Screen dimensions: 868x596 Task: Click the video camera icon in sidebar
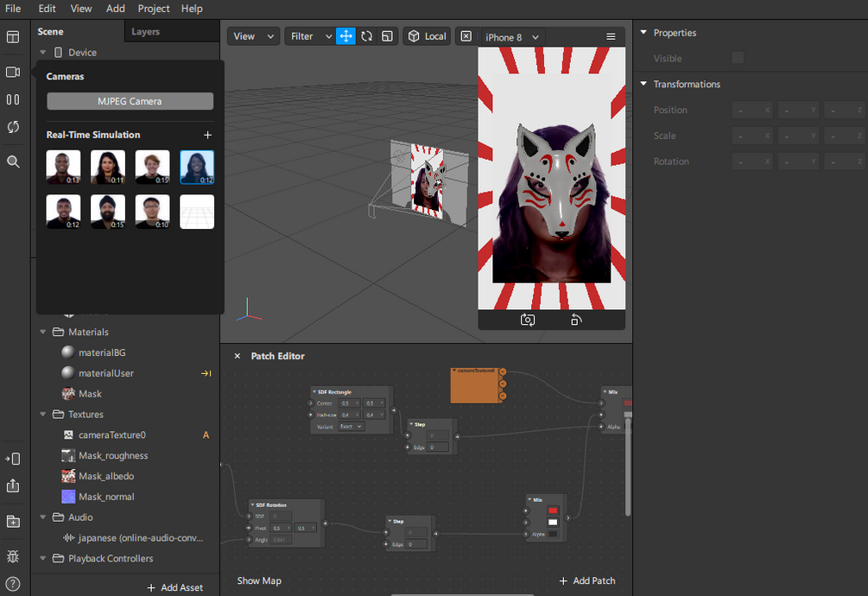click(x=13, y=72)
